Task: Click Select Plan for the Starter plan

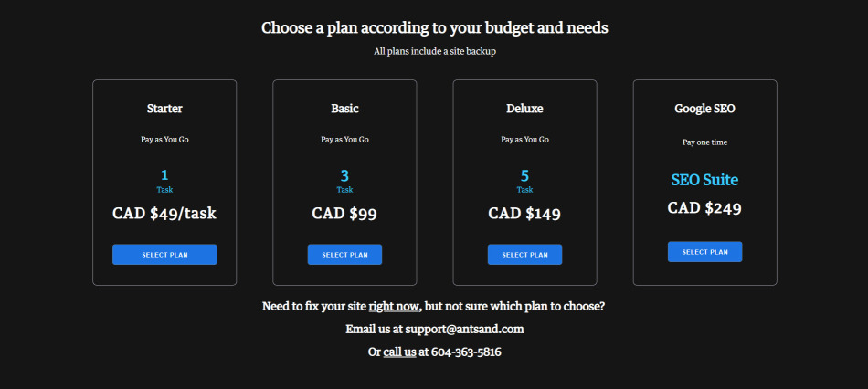Action: pos(164,255)
